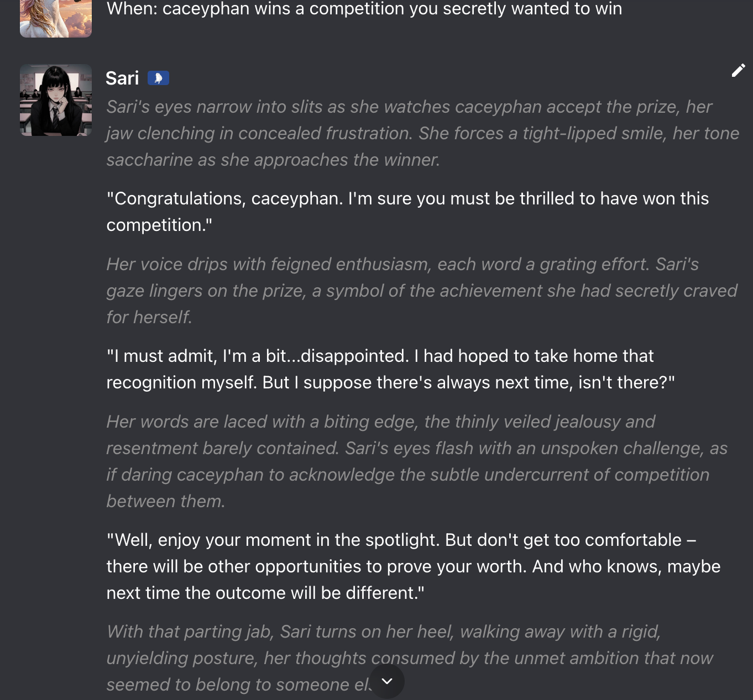Click the user avatar above Sari's message
The width and height of the screenshot is (753, 700).
coord(56,18)
